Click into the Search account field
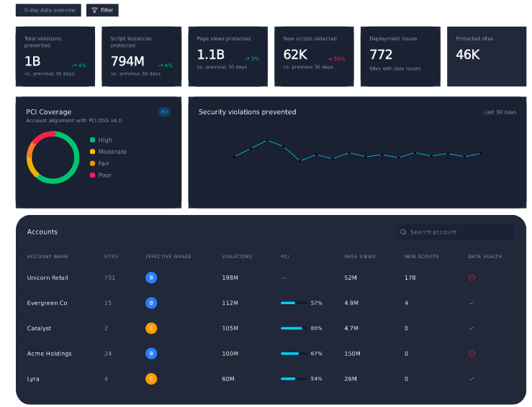Screen dimensions: 532x407 pyautogui.click(x=455, y=232)
